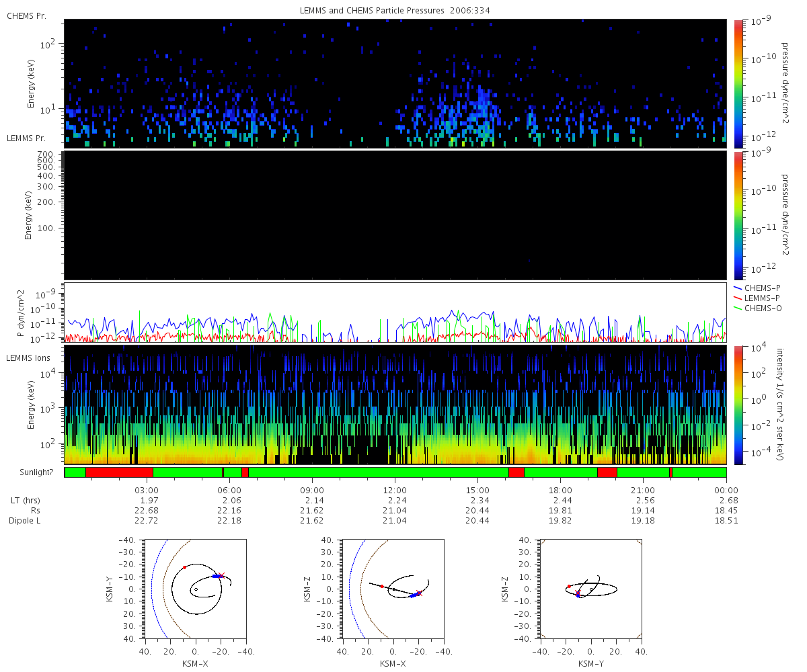Screen dimensions: 807x672
Task: Select the CHEMS-P blue legend entry
Action: point(757,288)
